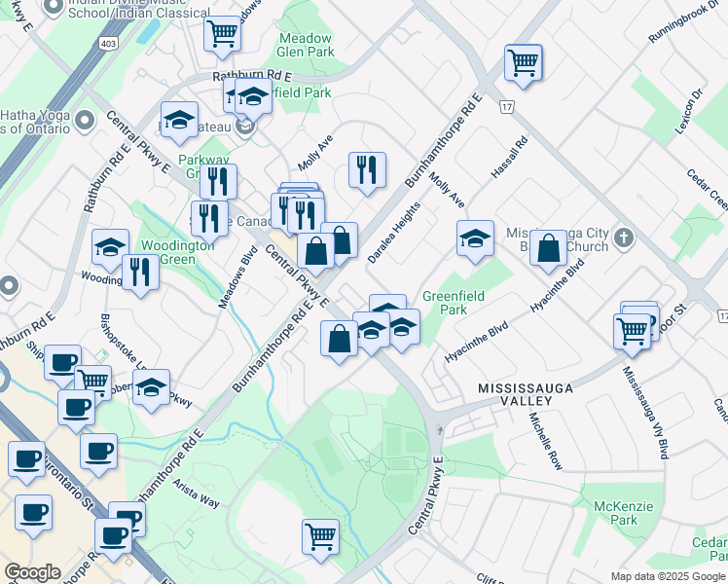Click the Runningbrook Dr street label
728x584 pixels.
tap(684, 21)
